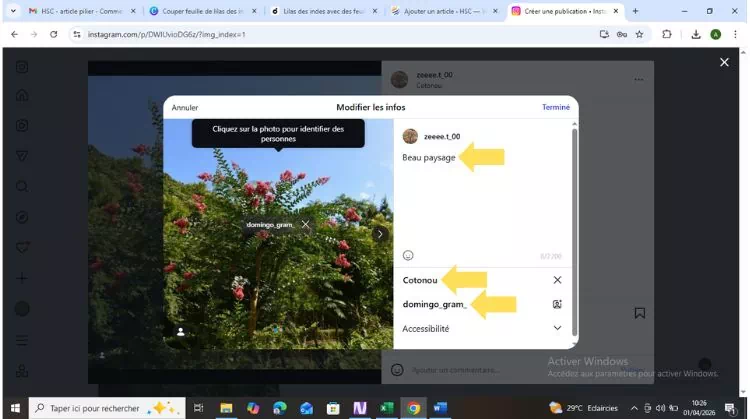Click the site info icon in address bar
750x419 pixels.
click(77, 34)
